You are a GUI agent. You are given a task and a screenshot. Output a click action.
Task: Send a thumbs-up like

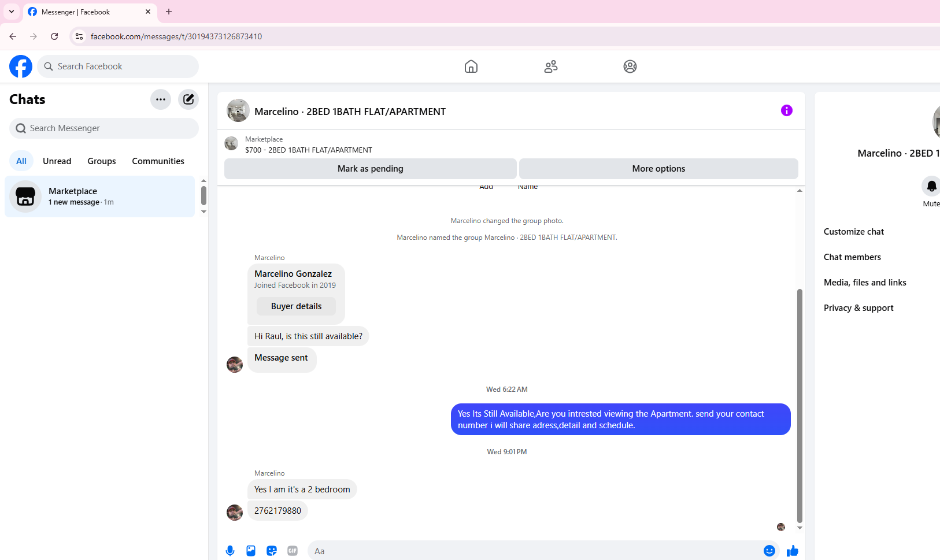[x=793, y=551]
